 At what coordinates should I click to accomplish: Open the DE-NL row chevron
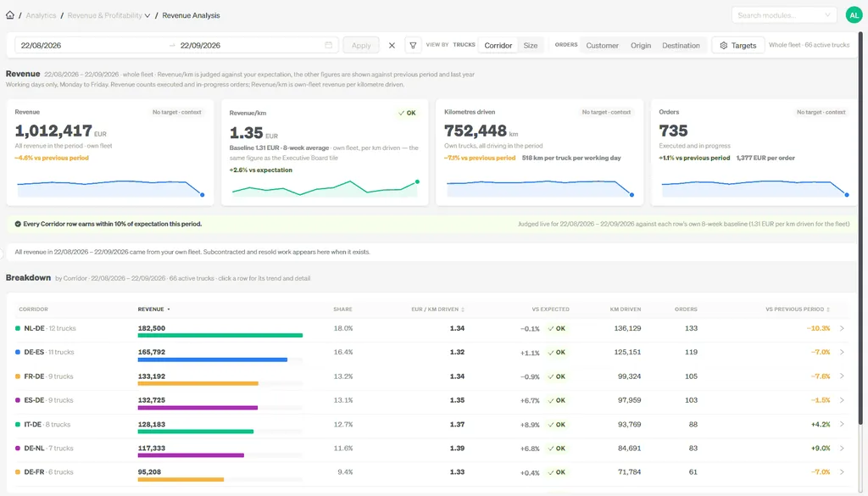[x=842, y=448]
